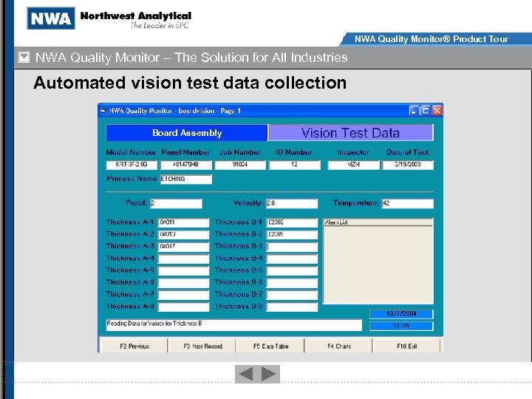Click the Thickness B-3 field

pos(292,247)
